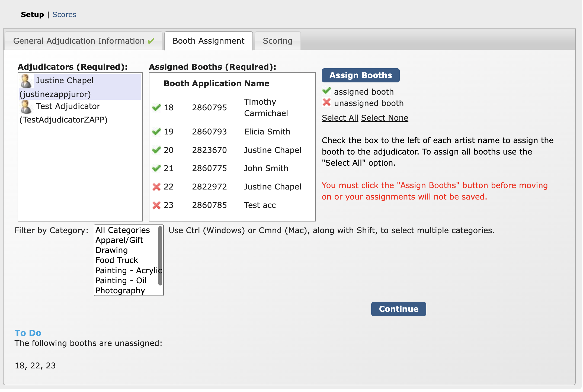Select Food Truck in the category filter
The width and height of the screenshot is (583, 392).
(116, 260)
